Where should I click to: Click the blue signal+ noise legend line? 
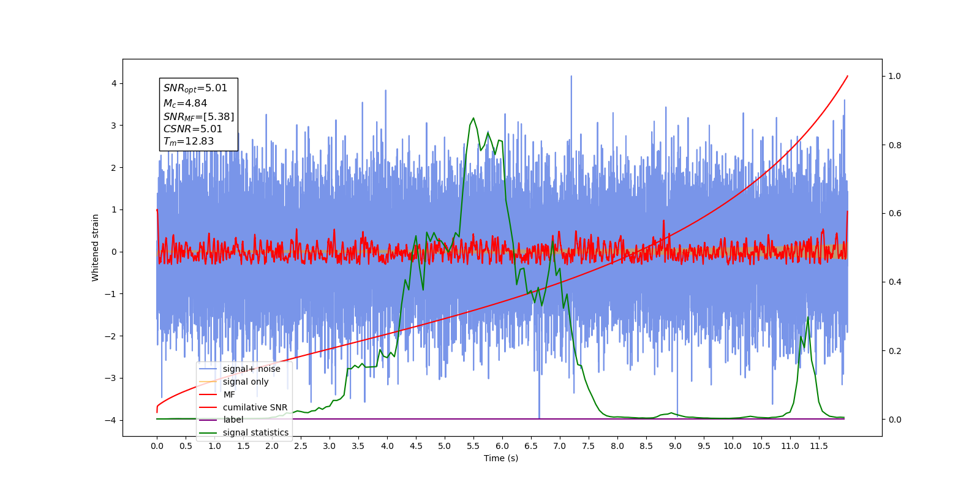[x=208, y=369]
